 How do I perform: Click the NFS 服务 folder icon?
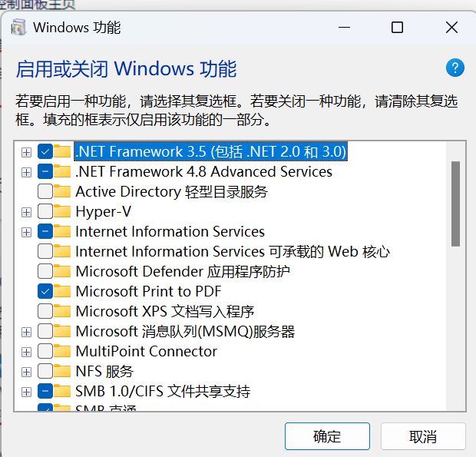click(64, 371)
